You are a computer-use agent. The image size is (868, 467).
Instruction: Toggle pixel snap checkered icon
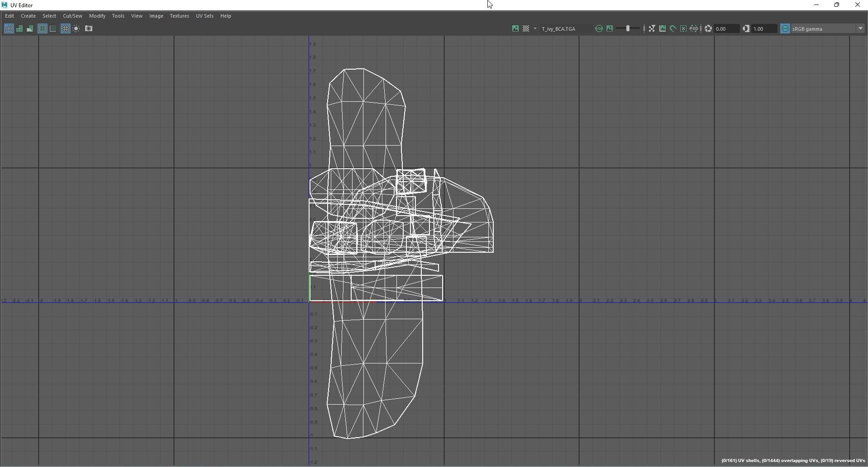[652, 28]
